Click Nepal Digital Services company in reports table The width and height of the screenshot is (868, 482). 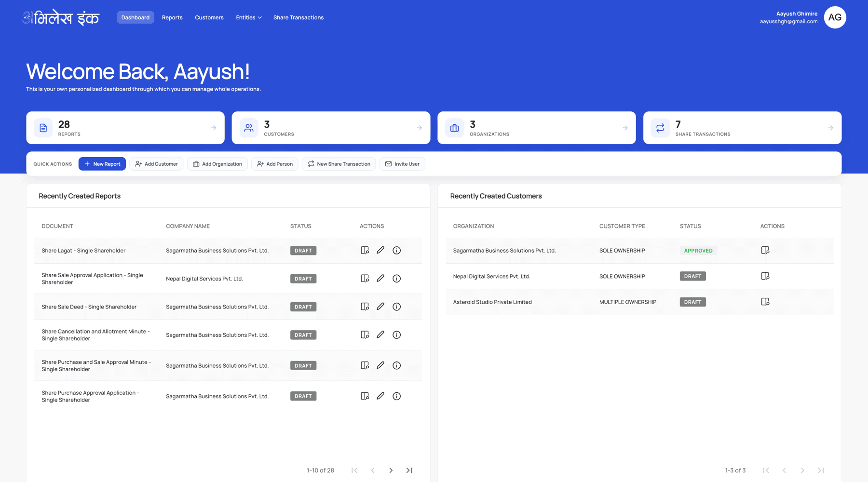coord(204,279)
